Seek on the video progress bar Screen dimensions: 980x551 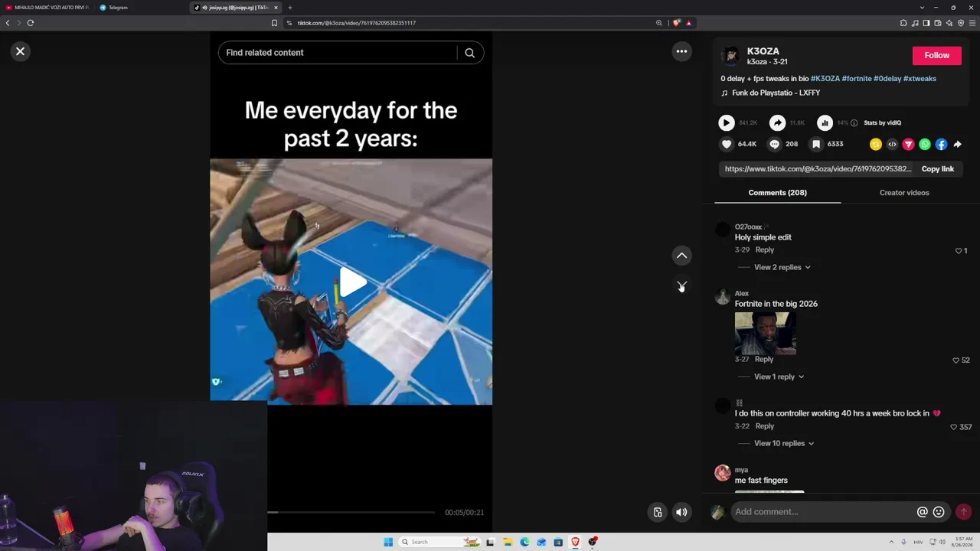pyautogui.click(x=351, y=512)
